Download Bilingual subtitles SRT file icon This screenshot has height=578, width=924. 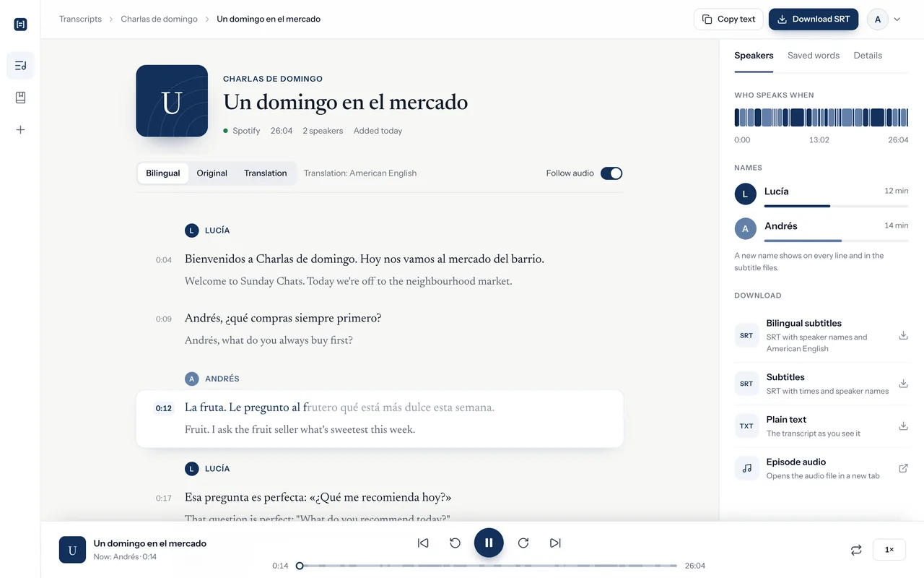click(903, 335)
